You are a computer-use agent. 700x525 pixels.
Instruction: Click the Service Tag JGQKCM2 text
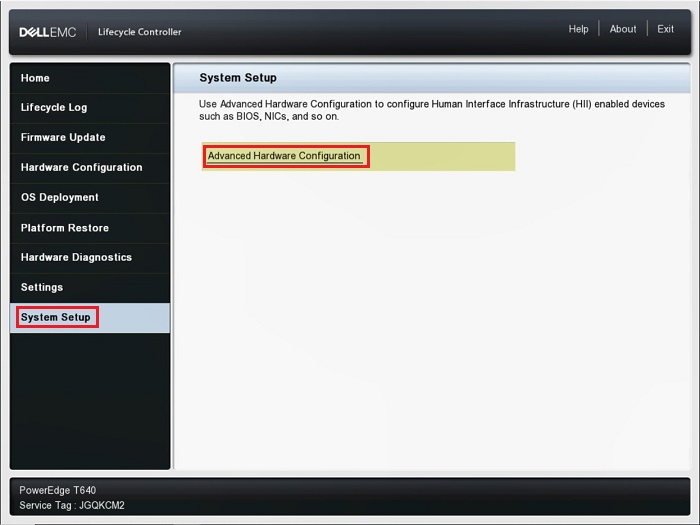coord(72,505)
